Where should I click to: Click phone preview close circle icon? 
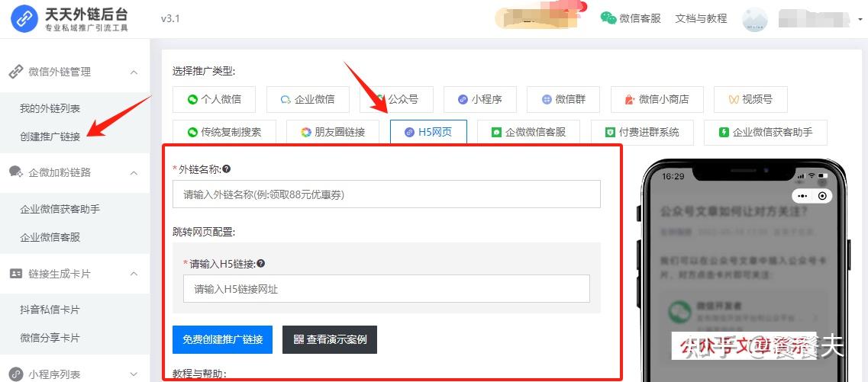click(822, 196)
